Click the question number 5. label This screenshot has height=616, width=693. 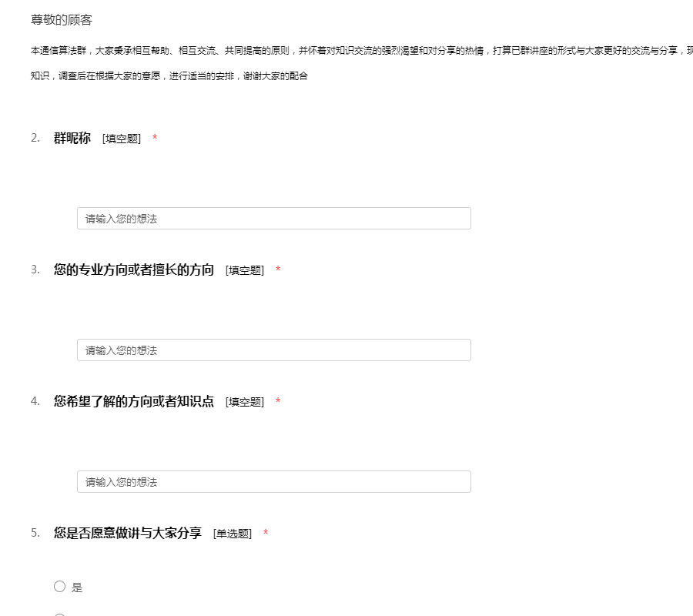click(35, 533)
